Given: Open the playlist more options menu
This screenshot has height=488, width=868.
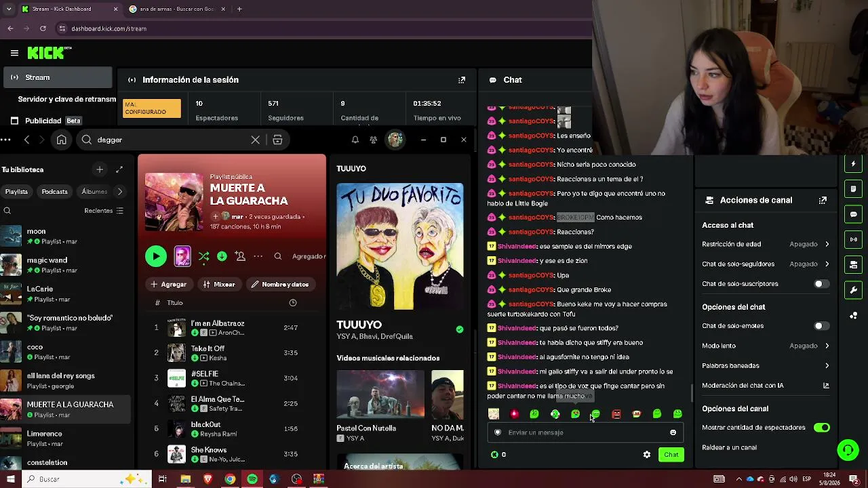Looking at the screenshot, I should (x=258, y=256).
